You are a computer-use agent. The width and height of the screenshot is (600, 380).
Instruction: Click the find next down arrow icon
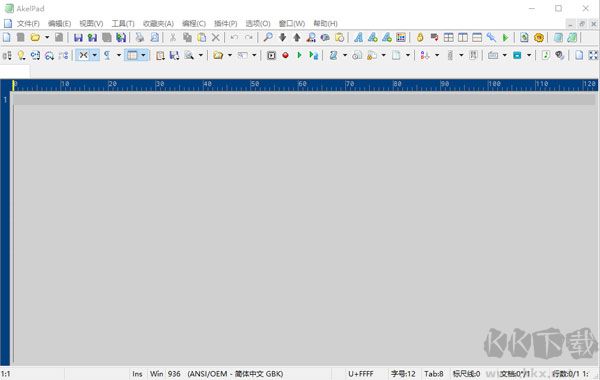click(x=282, y=37)
